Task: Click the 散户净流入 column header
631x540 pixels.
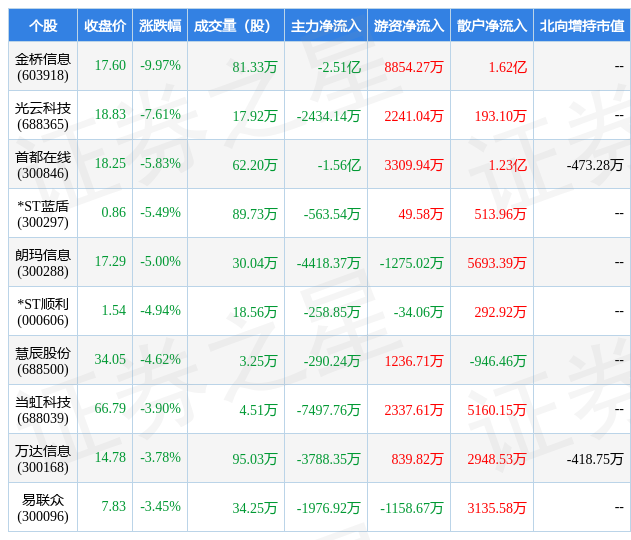Action: pyautogui.click(x=492, y=26)
